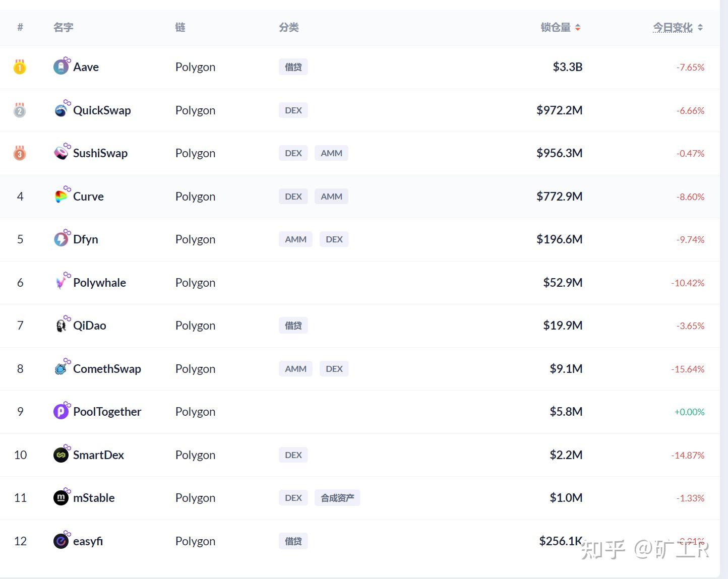
Task: Click the PoolTogether purple logo icon
Action: [x=61, y=412]
